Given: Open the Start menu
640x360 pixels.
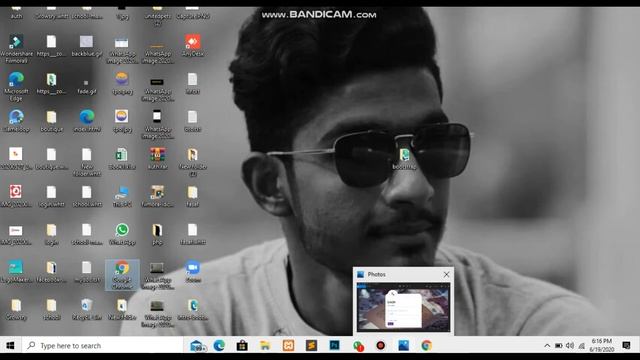Looking at the screenshot, I should pos(10,346).
